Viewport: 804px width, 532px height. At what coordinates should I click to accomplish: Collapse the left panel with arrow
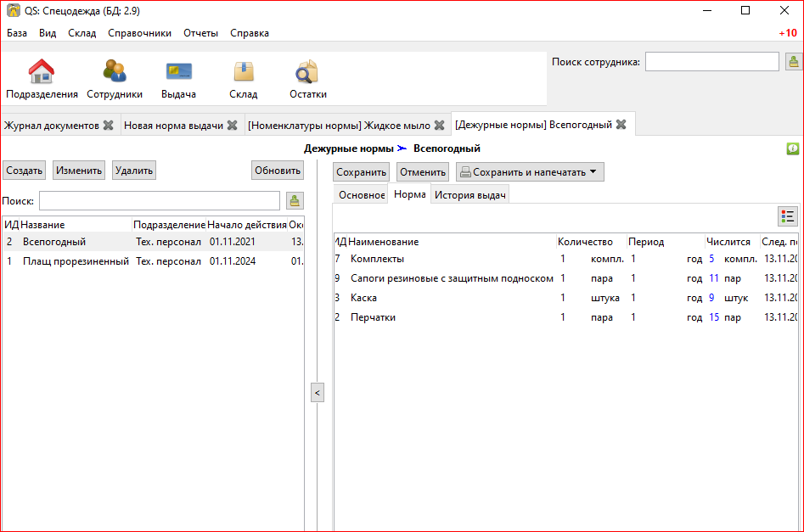317,393
